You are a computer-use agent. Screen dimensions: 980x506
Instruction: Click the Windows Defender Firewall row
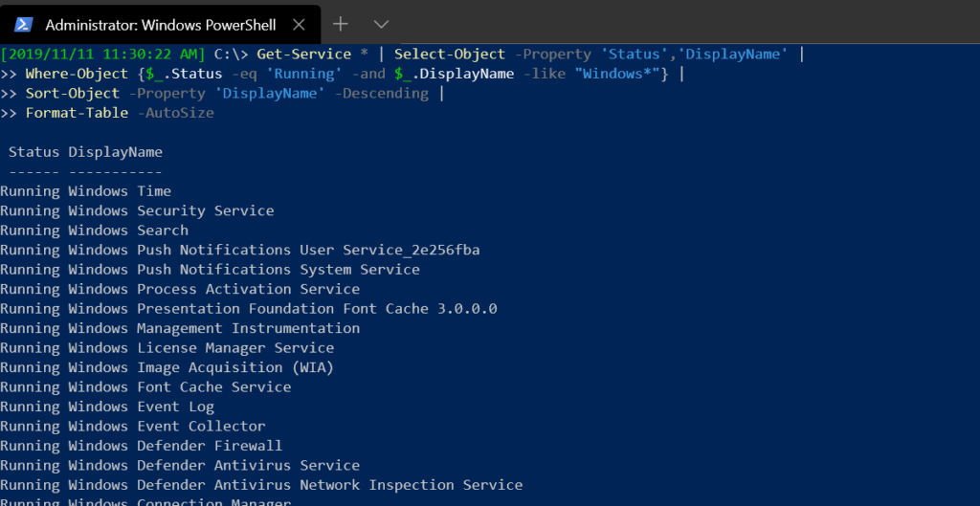(x=142, y=446)
